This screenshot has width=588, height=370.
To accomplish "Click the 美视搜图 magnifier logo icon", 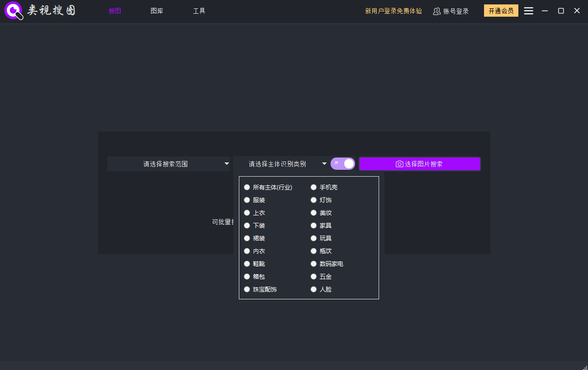I will (14, 11).
